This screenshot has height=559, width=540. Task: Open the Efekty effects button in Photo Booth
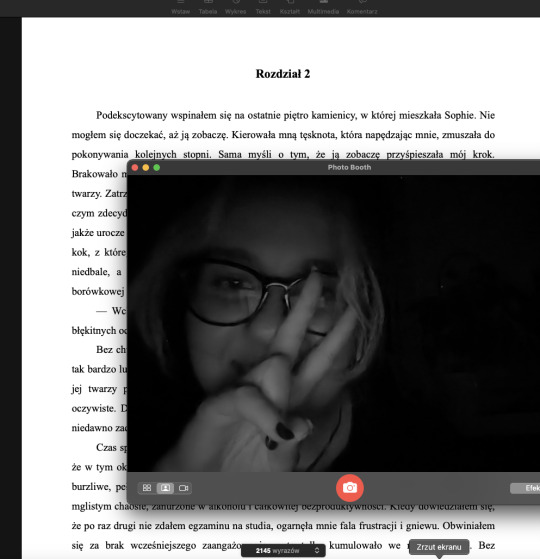[525, 488]
